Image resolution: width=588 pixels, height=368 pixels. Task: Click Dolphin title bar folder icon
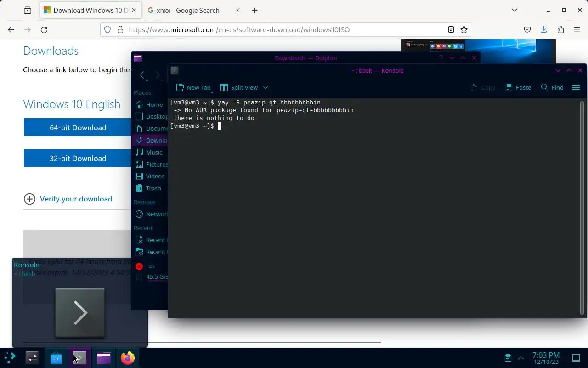click(x=138, y=58)
